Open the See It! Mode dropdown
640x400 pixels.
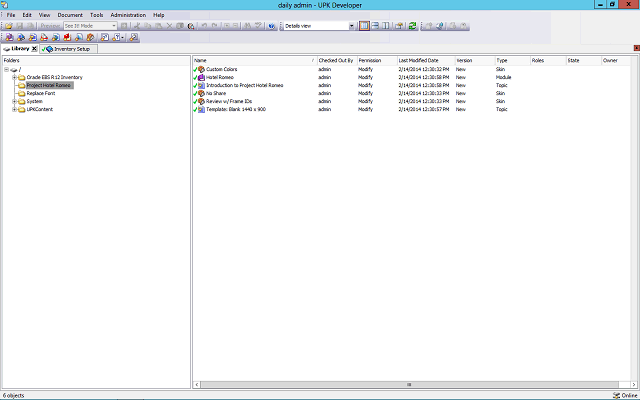point(113,25)
